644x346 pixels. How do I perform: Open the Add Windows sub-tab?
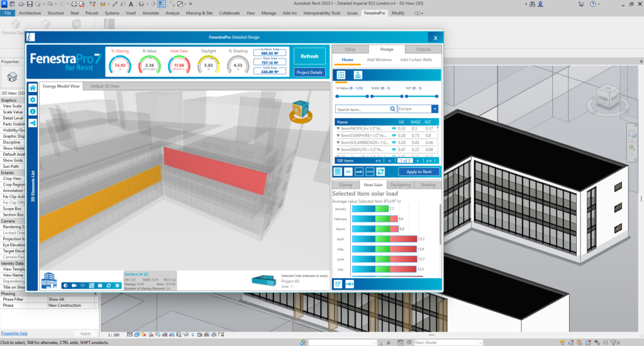point(379,60)
